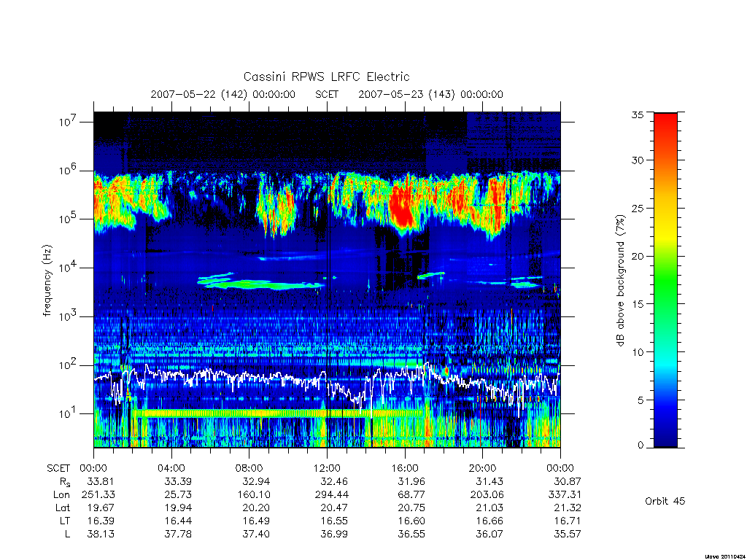Click the Lon value '337.31'

pyautogui.click(x=565, y=495)
